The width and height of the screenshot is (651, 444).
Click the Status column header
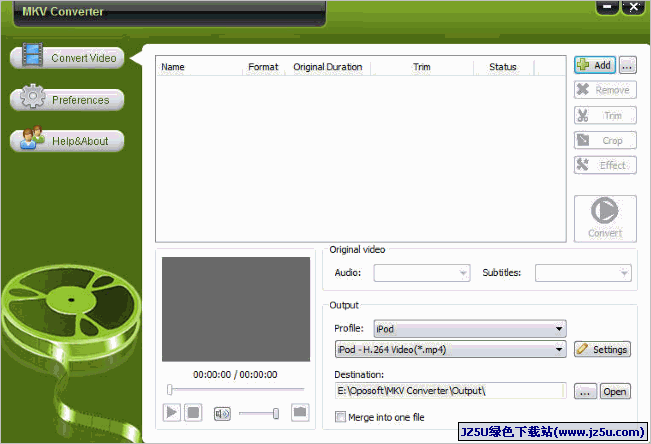coord(503,67)
